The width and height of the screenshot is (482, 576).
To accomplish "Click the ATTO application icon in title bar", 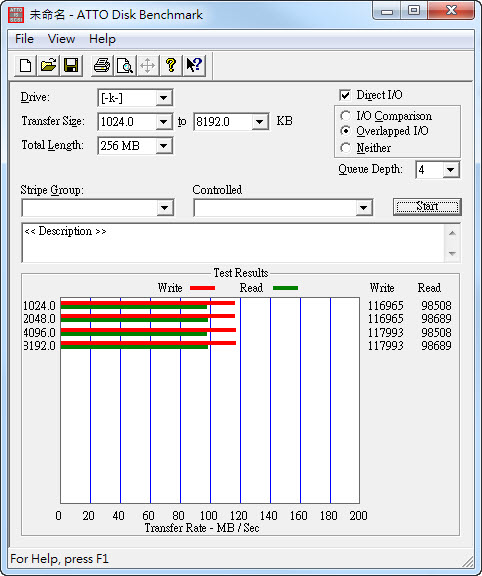I will click(x=16, y=15).
